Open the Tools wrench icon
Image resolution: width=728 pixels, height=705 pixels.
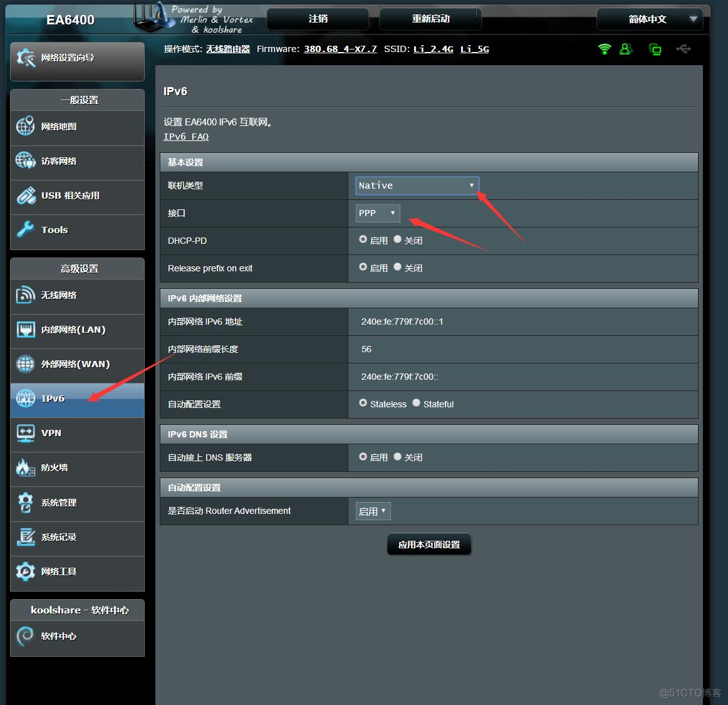pos(25,229)
